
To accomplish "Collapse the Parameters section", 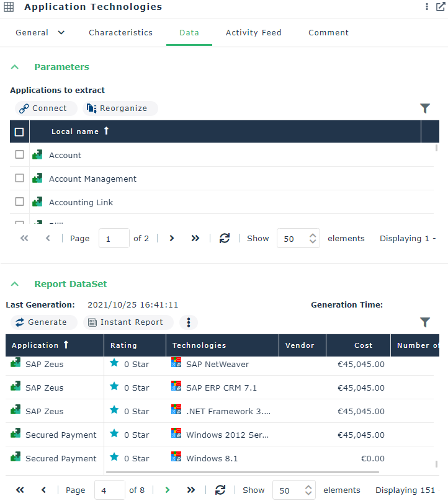I will pyautogui.click(x=16, y=67).
